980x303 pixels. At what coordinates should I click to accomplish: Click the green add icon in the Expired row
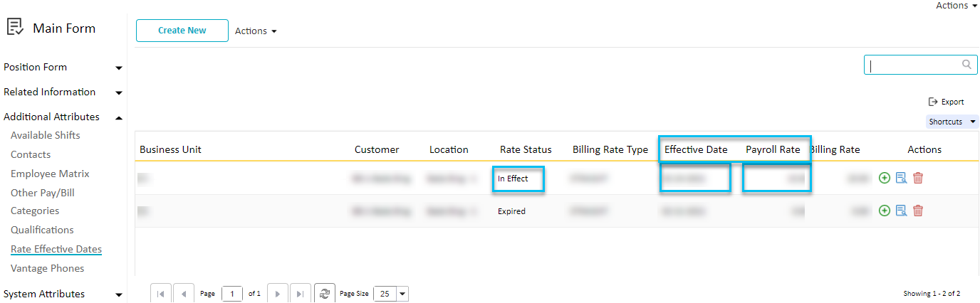coord(885,211)
